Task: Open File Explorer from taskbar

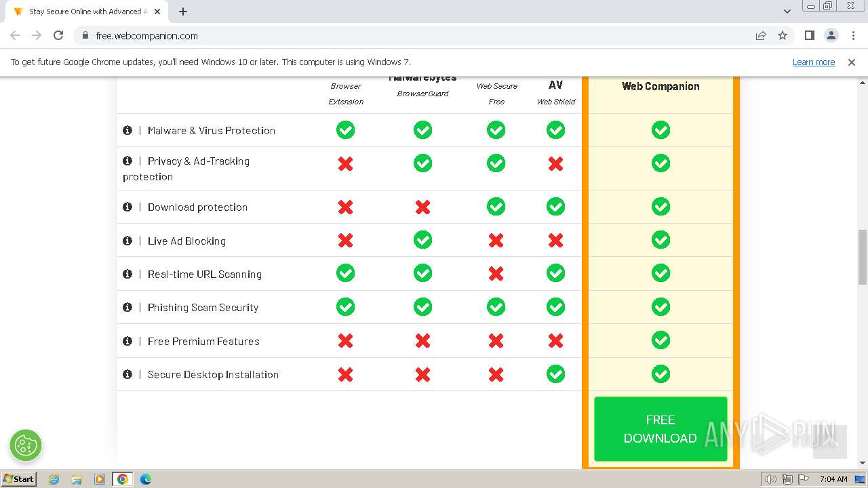Action: pos(77,479)
